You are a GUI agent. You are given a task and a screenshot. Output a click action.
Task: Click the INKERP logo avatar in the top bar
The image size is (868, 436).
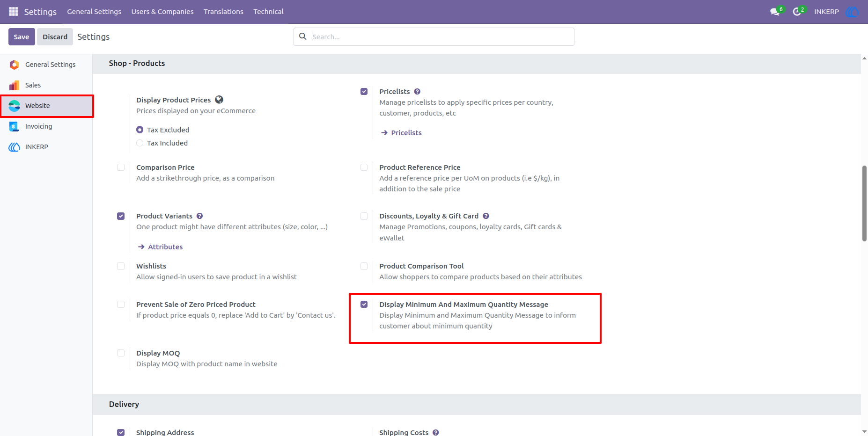coord(852,12)
